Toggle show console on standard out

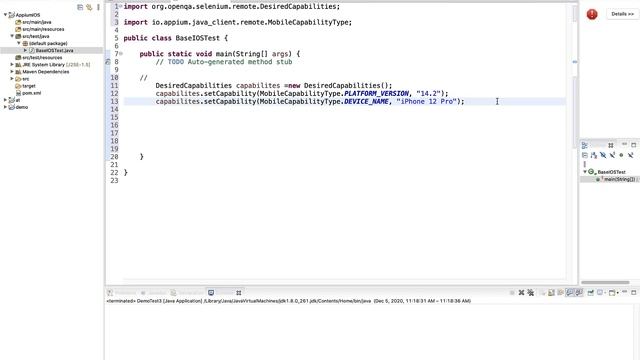[569, 293]
